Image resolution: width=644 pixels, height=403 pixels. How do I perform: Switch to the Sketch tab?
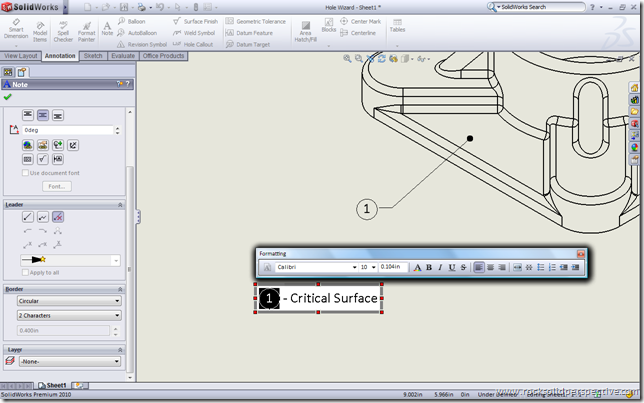93,56
